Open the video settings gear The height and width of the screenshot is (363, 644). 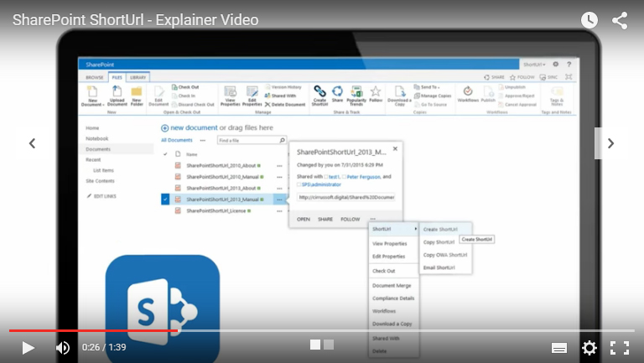pyautogui.click(x=589, y=348)
